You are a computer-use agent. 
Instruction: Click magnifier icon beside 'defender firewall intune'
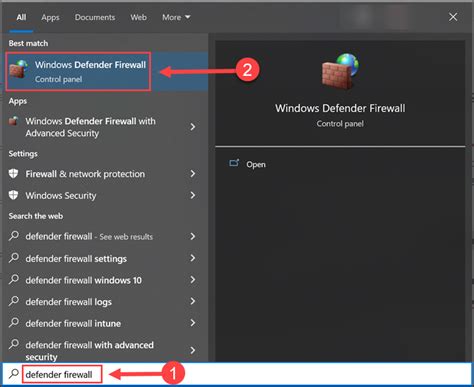tap(14, 322)
